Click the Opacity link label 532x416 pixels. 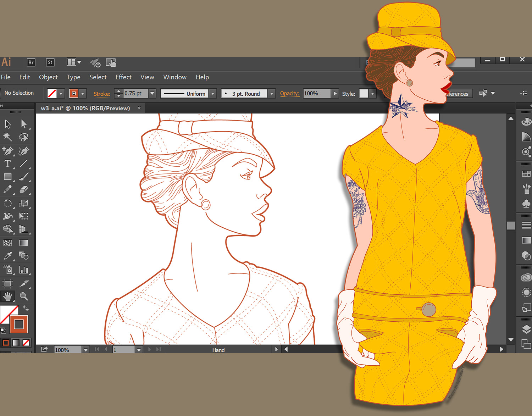290,94
